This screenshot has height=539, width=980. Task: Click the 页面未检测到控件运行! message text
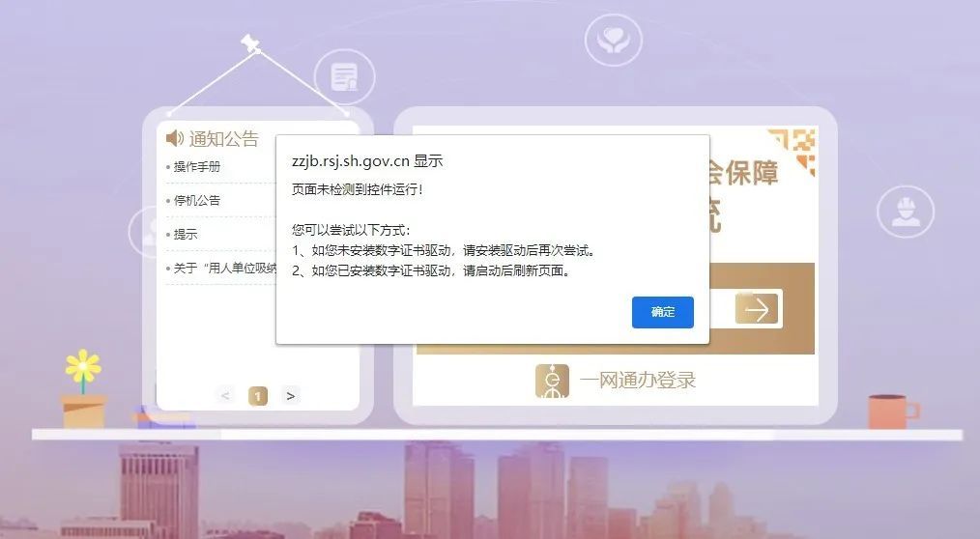358,189
